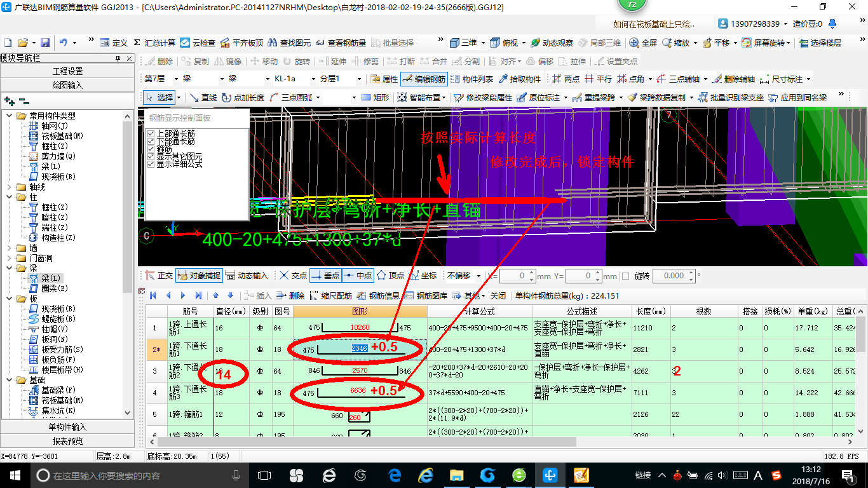This screenshot has width=868, height=488.
Task: Click 关闭 in rebar toolbar
Action: point(498,295)
